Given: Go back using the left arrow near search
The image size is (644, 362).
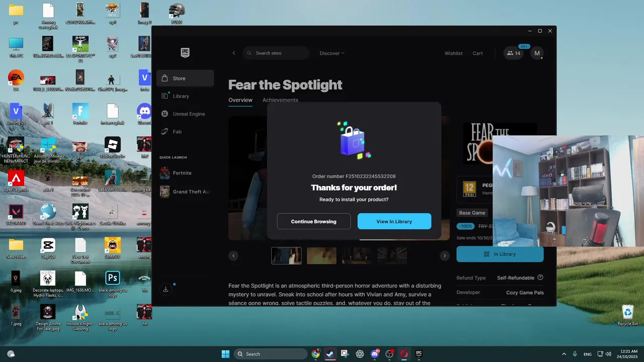Looking at the screenshot, I should [x=233, y=53].
